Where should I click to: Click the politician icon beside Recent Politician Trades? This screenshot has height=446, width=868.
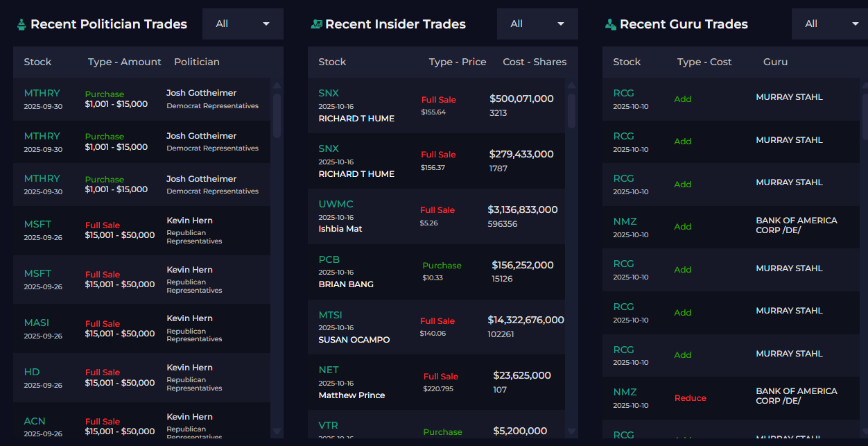(x=21, y=24)
